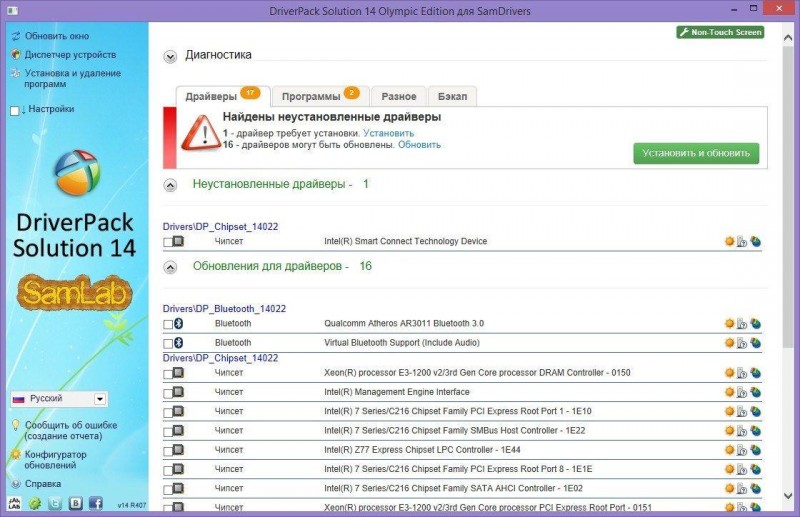Open 'Установка и удаление программ'
Screen dimensions: 800x517
click(72, 79)
